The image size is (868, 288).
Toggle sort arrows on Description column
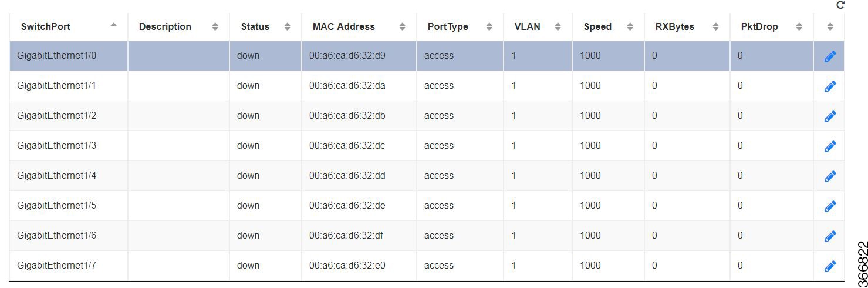tap(215, 27)
